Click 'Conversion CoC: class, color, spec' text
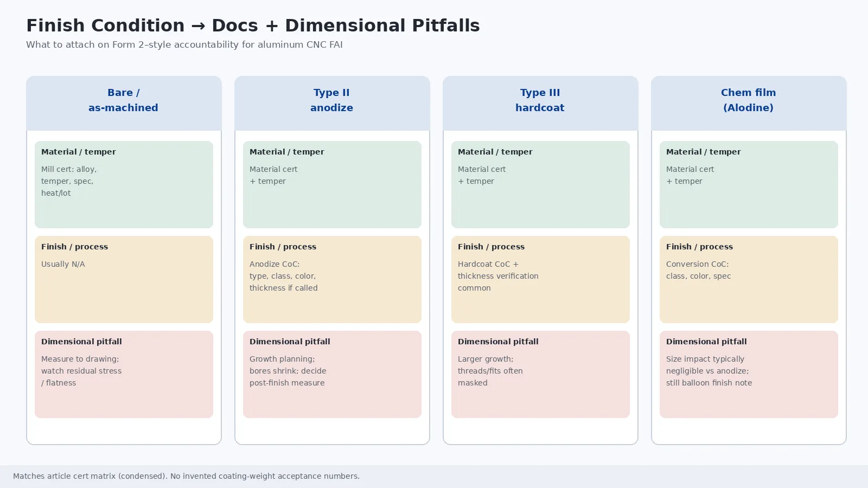Viewport: 868px width, 488px height. [x=699, y=270]
